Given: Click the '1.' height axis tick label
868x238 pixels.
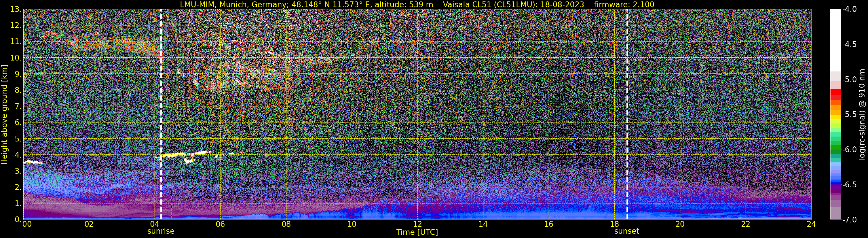Looking at the screenshot, I should tap(18, 204).
